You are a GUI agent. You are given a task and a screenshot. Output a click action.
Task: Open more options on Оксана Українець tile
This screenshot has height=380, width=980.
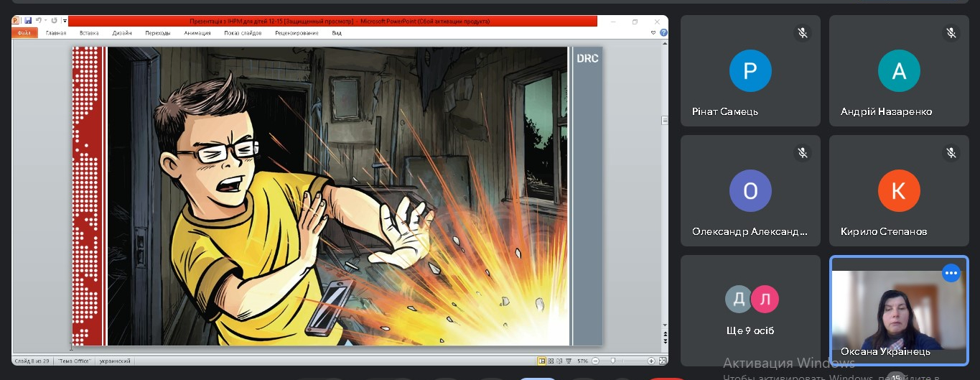pyautogui.click(x=951, y=273)
